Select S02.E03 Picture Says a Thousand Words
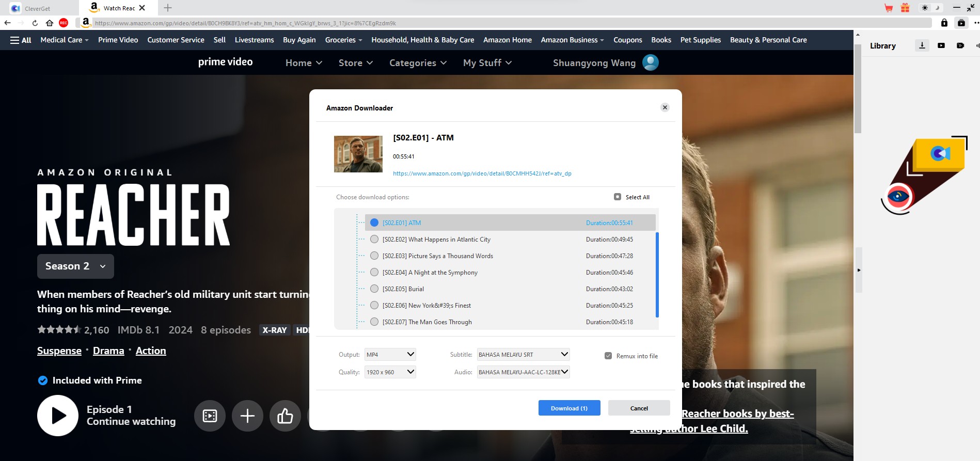Image resolution: width=980 pixels, height=461 pixels. pos(374,256)
